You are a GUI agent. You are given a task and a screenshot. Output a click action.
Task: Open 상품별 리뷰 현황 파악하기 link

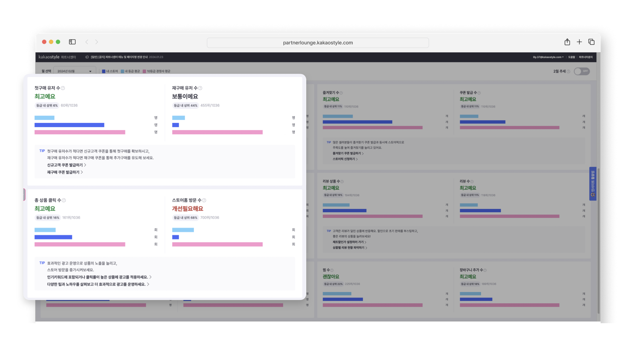click(x=350, y=248)
